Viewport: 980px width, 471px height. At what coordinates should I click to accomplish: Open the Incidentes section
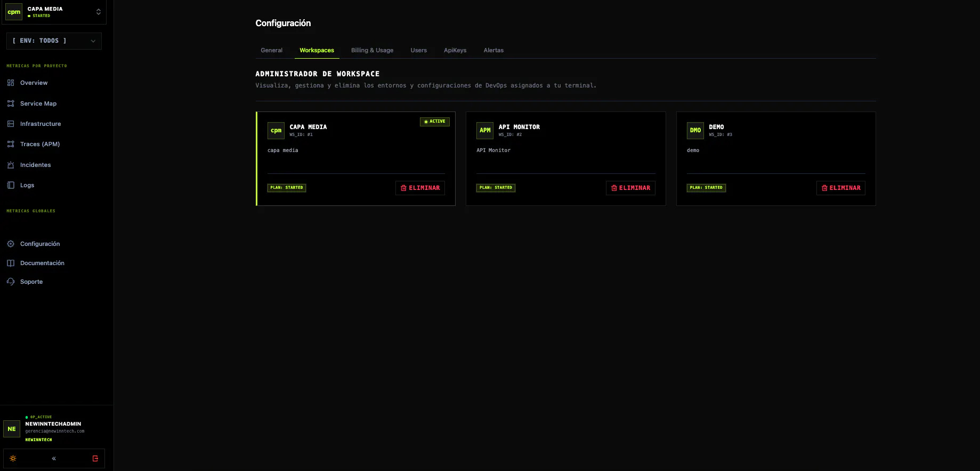(x=36, y=165)
